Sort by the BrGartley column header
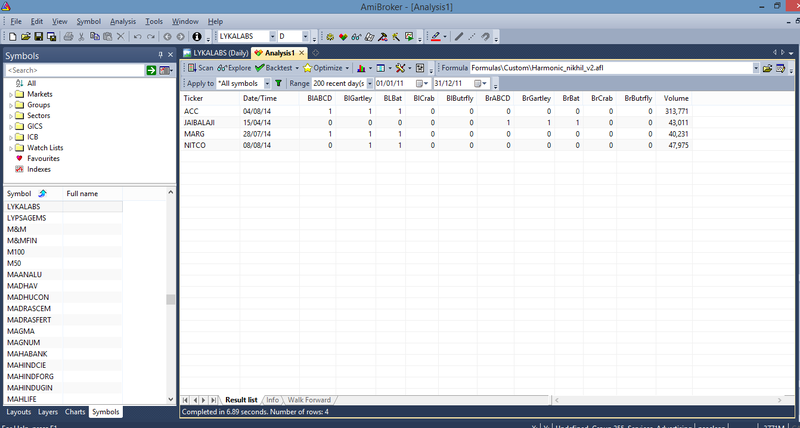Screen dimensions: 800x428 [534, 98]
